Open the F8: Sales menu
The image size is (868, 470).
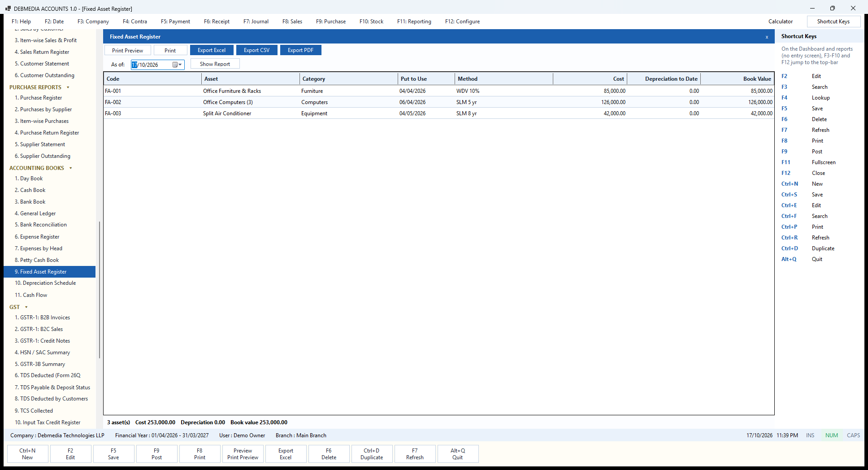292,22
